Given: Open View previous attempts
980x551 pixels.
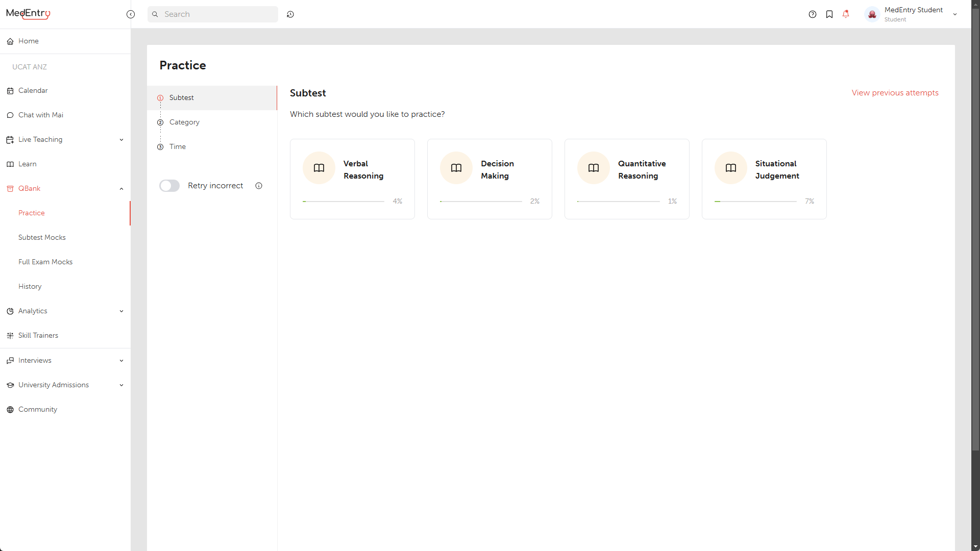Looking at the screenshot, I should tap(895, 93).
